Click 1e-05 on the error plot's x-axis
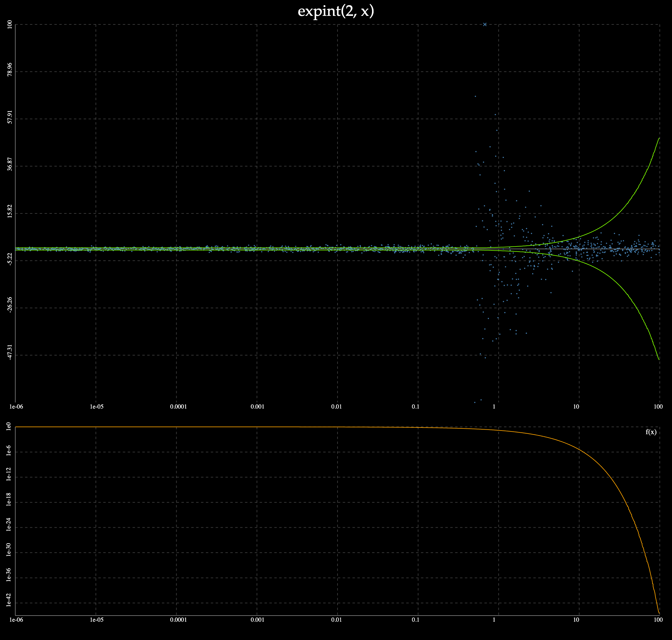The width and height of the screenshot is (672, 640). (97, 407)
